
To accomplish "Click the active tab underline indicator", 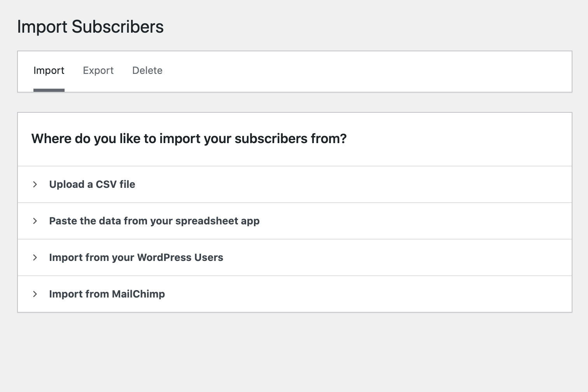I will (49, 89).
